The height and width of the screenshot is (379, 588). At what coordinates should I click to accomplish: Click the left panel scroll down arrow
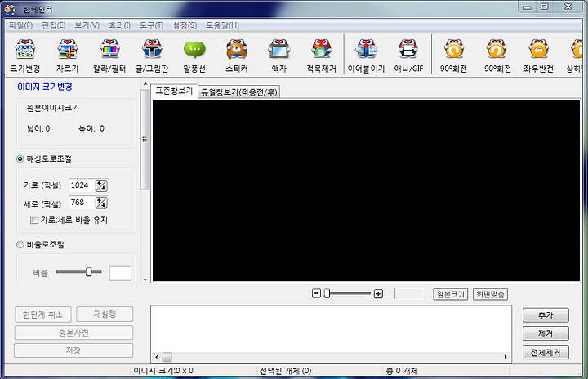(x=145, y=279)
